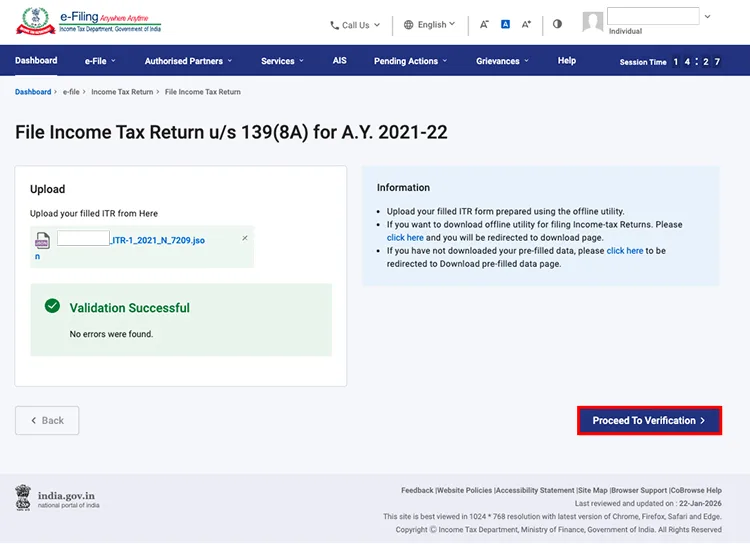Click 'click here' for offline utility download
The width and height of the screenshot is (750, 544).
[405, 237]
